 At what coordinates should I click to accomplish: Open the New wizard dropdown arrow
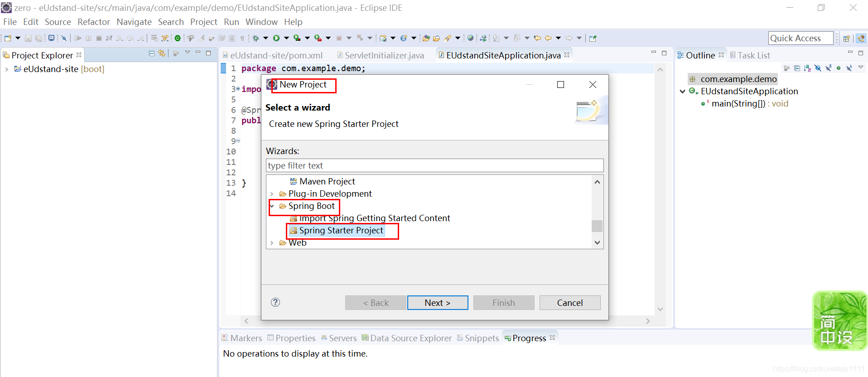tap(18, 38)
